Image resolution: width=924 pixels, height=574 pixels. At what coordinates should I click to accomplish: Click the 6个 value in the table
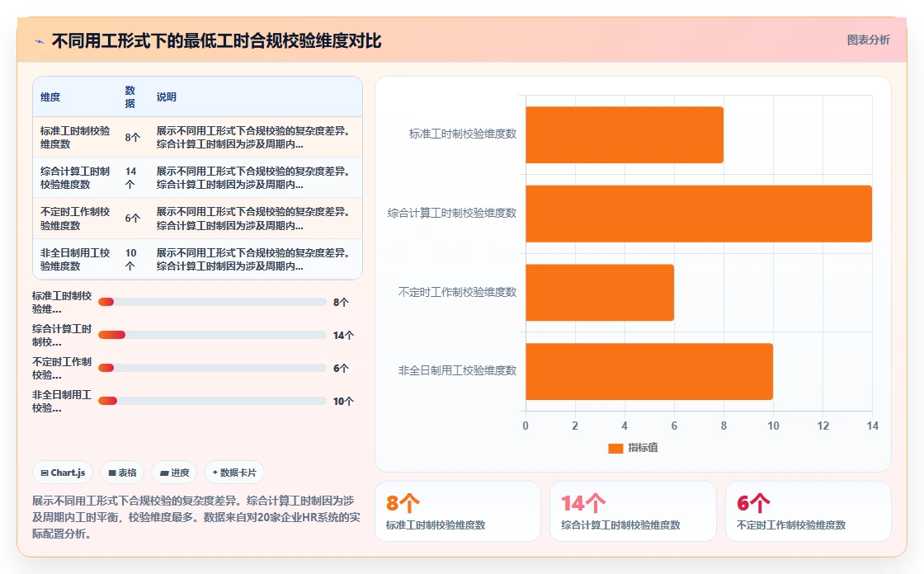click(133, 219)
